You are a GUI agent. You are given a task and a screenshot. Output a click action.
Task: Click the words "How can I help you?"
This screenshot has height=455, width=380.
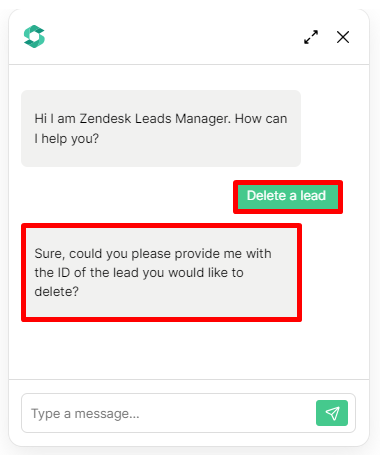click(161, 128)
